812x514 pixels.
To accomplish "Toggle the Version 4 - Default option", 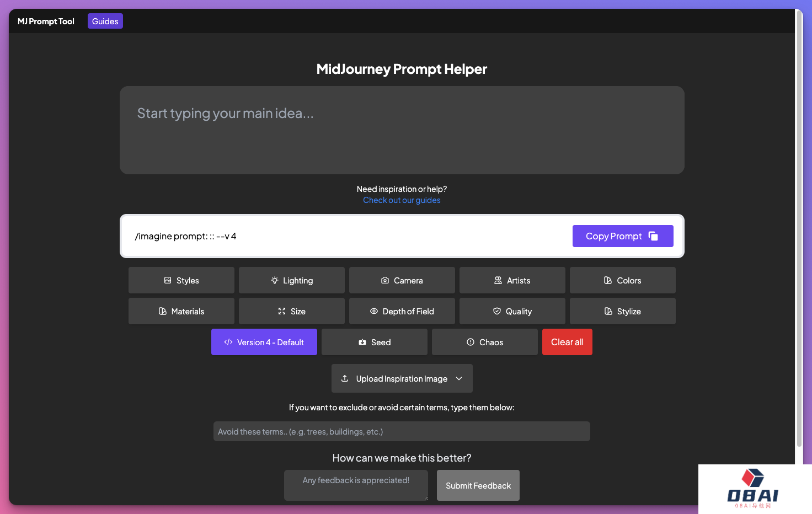I will pos(264,342).
